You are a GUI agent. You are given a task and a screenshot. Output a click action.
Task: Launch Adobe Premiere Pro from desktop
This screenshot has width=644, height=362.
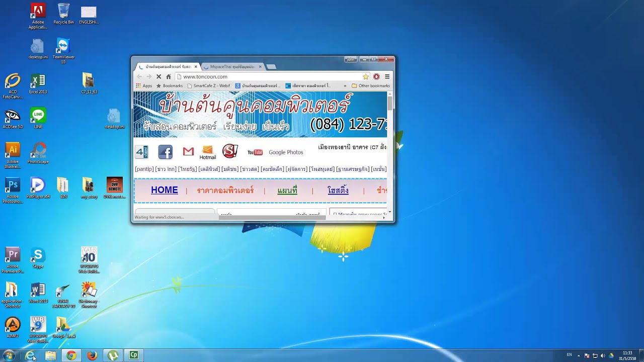[x=13, y=260]
